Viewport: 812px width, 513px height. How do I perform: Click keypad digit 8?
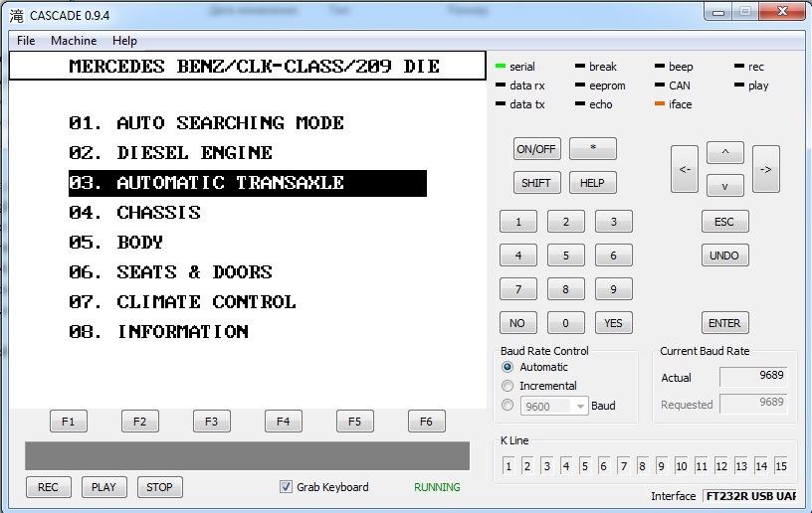coord(566,289)
